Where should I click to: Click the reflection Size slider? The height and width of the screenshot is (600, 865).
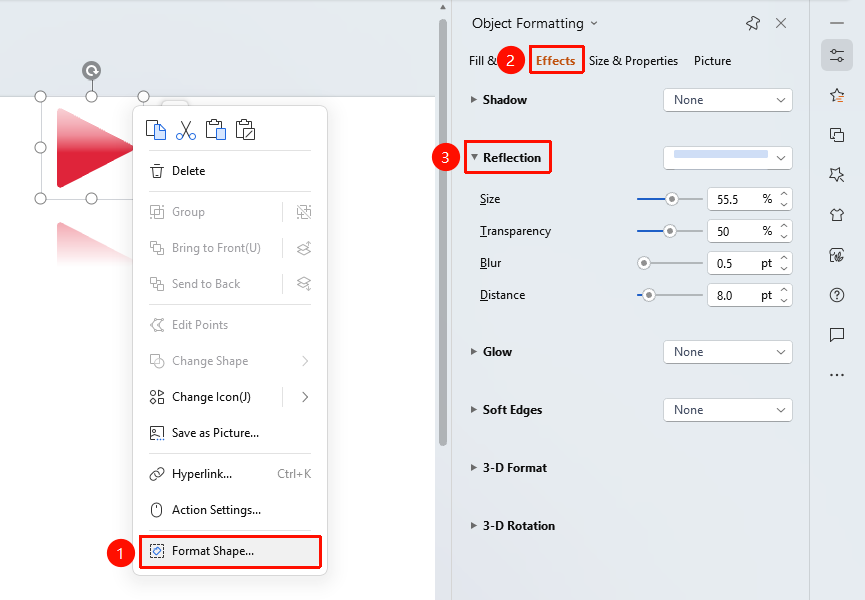coord(670,199)
